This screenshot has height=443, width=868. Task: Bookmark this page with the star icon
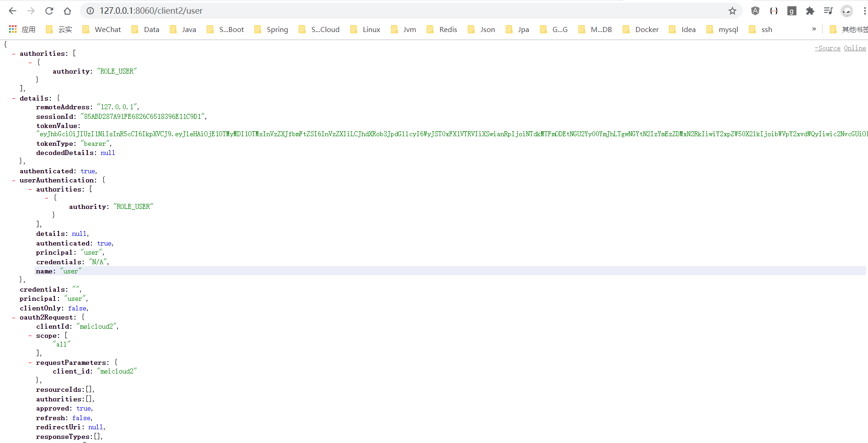(732, 11)
